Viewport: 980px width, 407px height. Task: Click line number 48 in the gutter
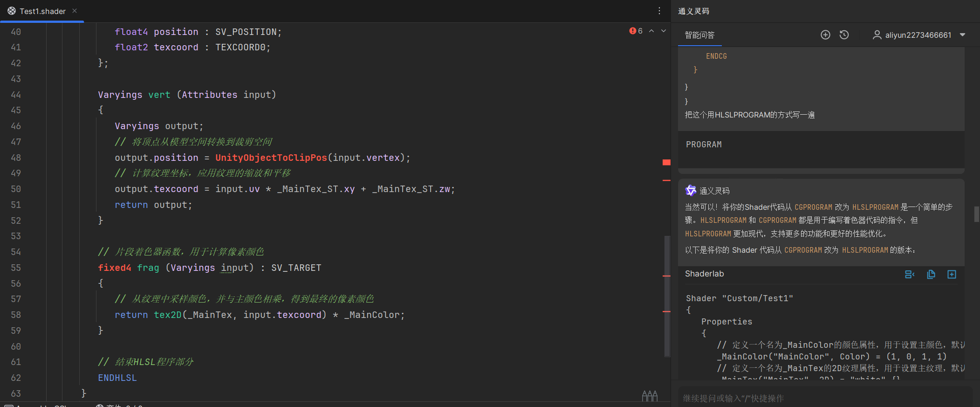[x=16, y=158]
